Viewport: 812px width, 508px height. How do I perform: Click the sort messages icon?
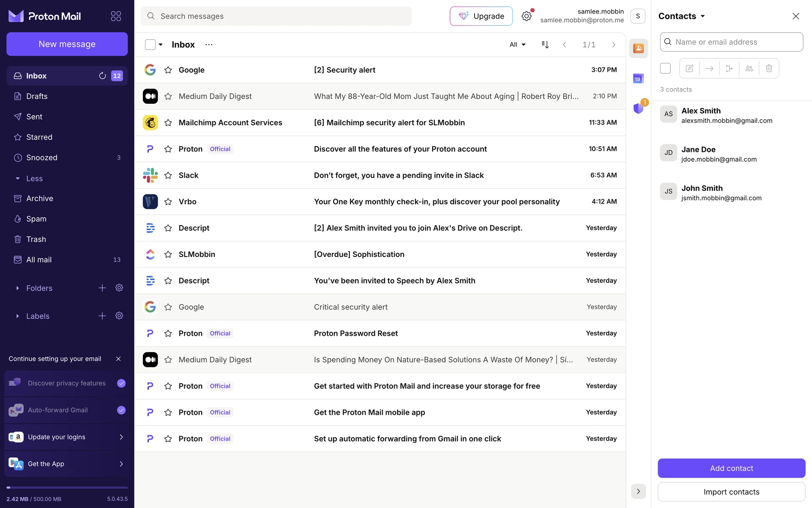[x=545, y=44]
